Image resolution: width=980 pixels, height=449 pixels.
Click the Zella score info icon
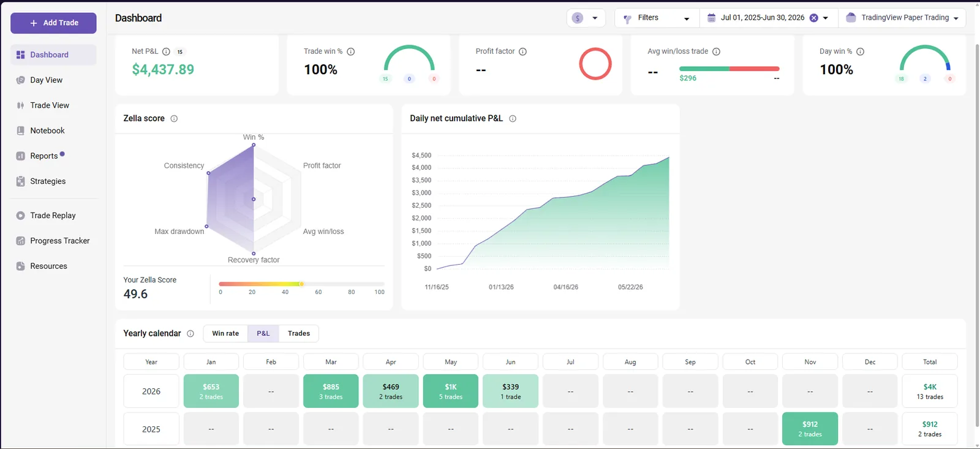(174, 119)
